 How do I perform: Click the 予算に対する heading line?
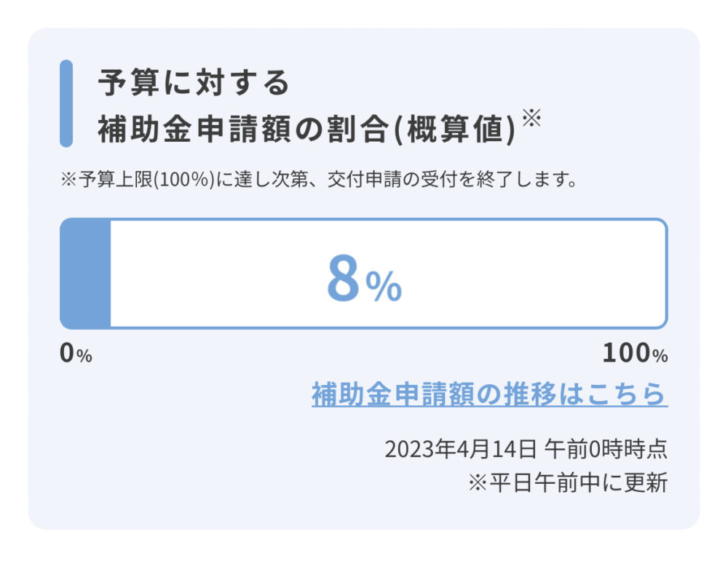point(194,84)
